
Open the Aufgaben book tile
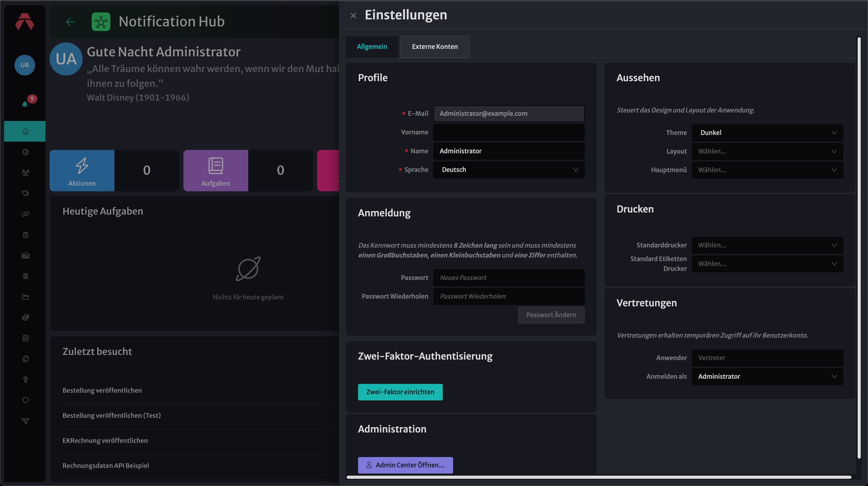[216, 170]
